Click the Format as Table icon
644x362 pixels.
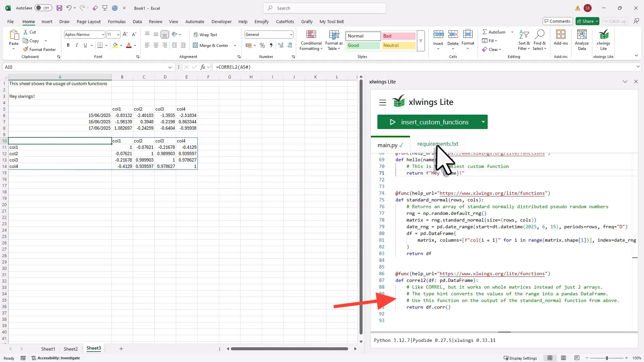click(334, 40)
